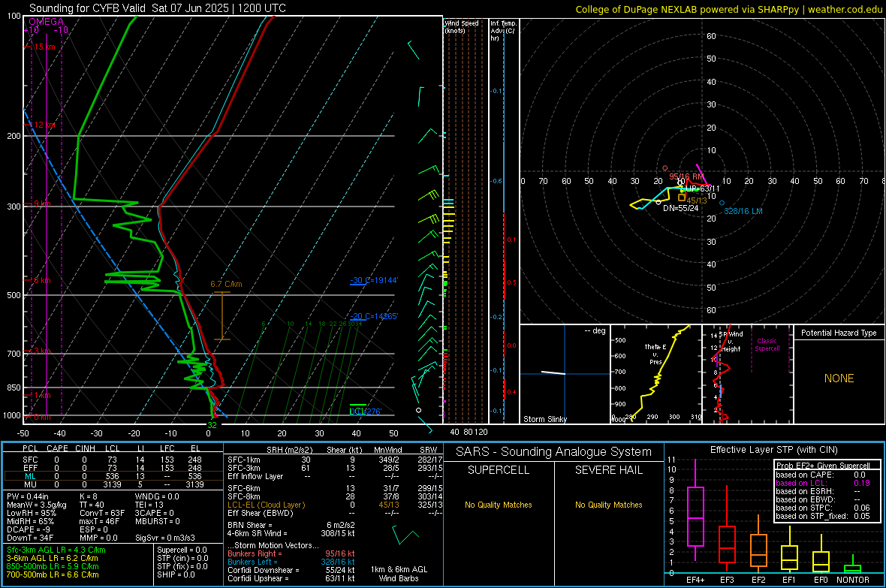
Task: Click the 'Potential Hazard Type' heading
Action: 839,333
